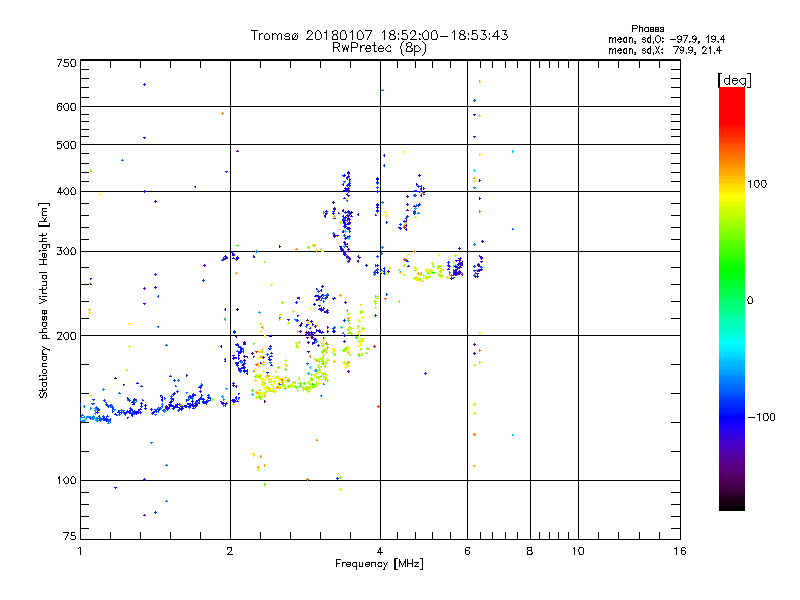Click the y-axis tick label "300"
Screen dimensions: 800x600
point(66,251)
